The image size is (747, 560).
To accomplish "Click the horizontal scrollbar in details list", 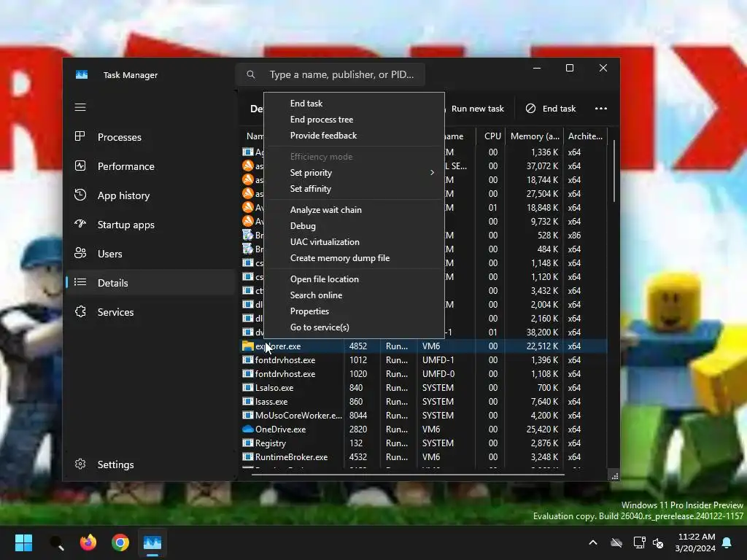I will coord(408,474).
